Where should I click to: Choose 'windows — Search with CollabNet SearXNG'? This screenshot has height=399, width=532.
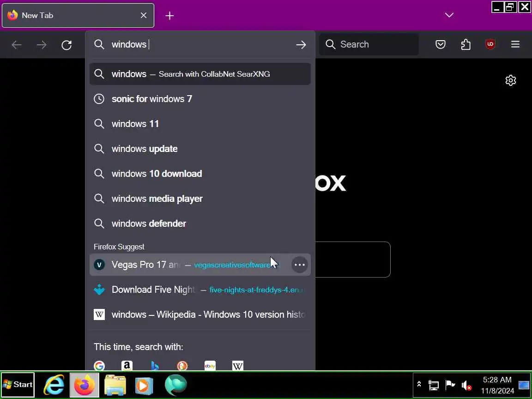point(200,74)
